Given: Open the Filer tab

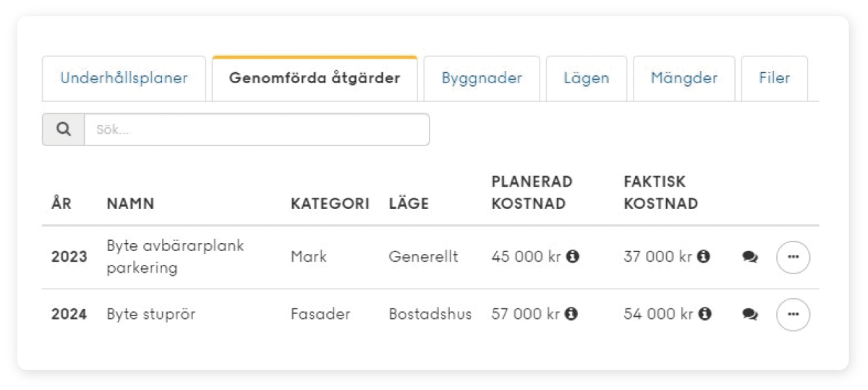Looking at the screenshot, I should click(x=774, y=78).
